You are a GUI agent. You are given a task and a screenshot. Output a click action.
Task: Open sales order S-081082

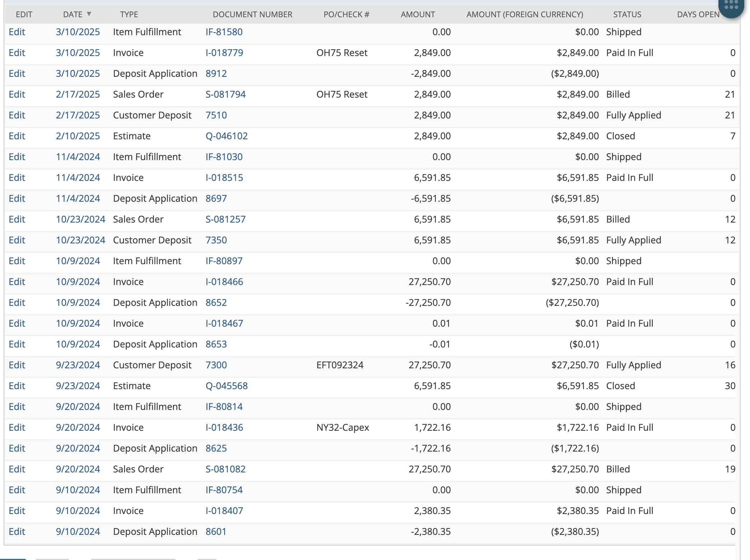click(225, 469)
